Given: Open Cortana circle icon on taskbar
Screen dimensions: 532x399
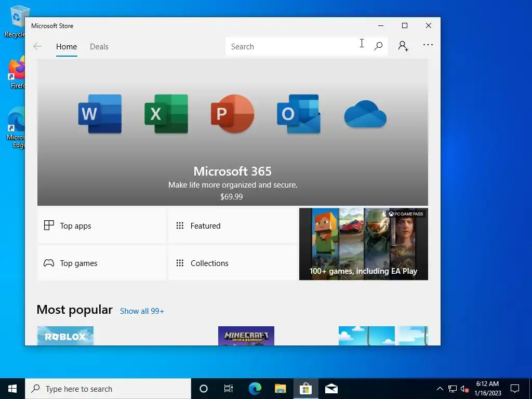Looking at the screenshot, I should 204,389.
